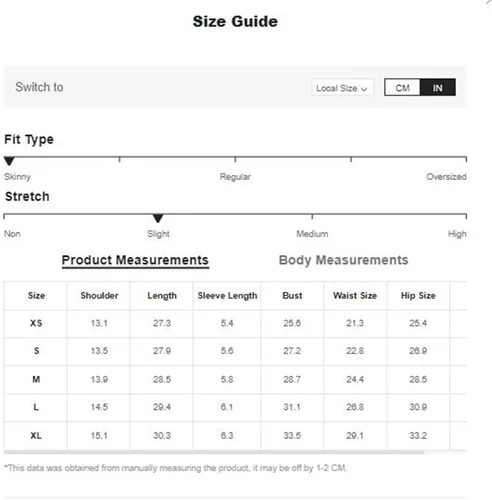Click the M size row label

click(36, 379)
